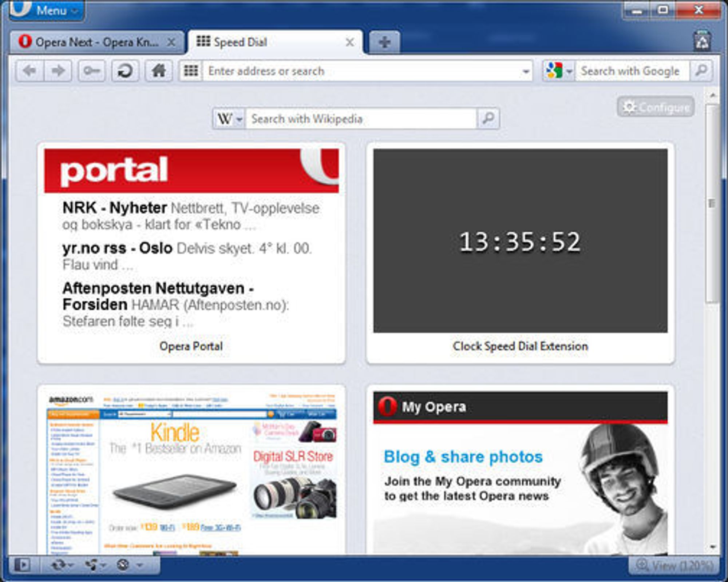The width and height of the screenshot is (728, 582).
Task: Toggle the panel sidebar button
Action: pyautogui.click(x=23, y=565)
